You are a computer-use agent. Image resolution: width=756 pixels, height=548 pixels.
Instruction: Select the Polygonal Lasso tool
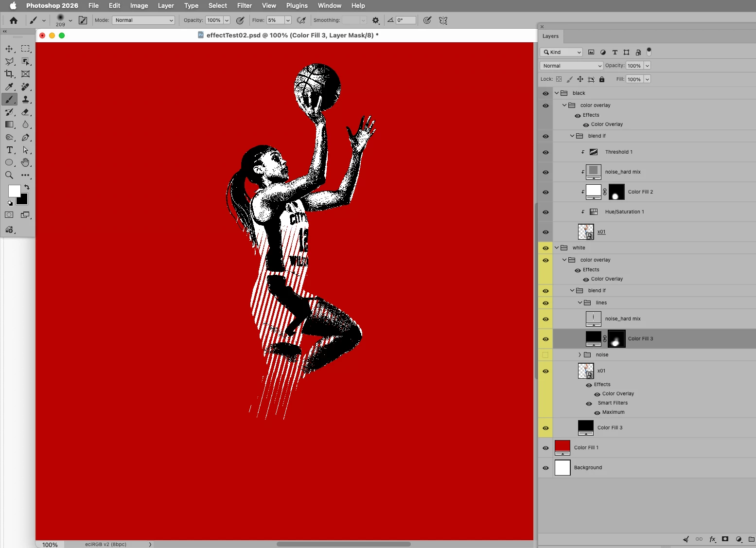coord(9,61)
